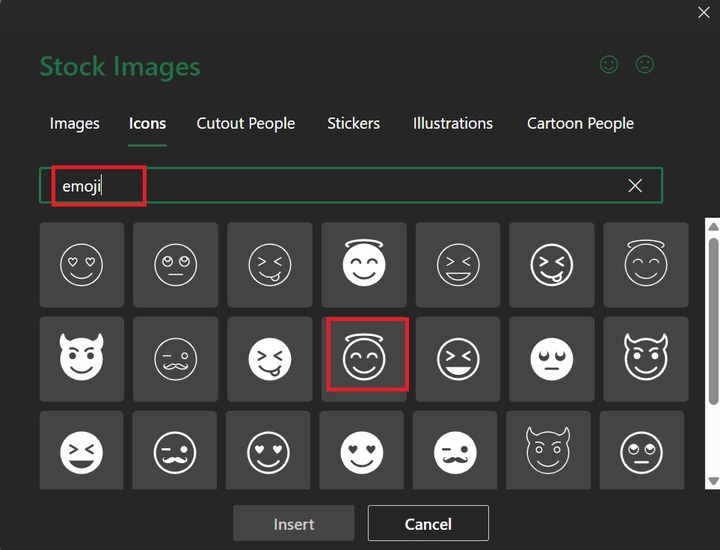Open the Illustrations tab

point(453,124)
